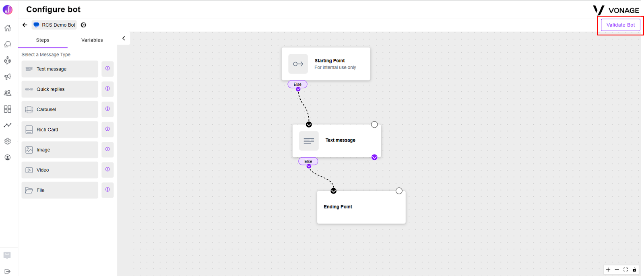Select the Steps tab

click(x=43, y=40)
